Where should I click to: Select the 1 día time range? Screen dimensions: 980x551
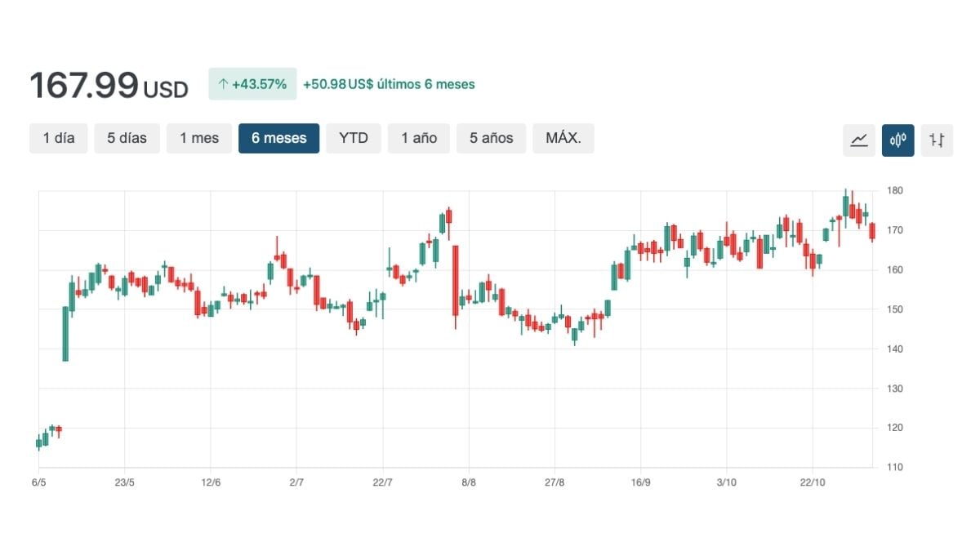coord(59,138)
